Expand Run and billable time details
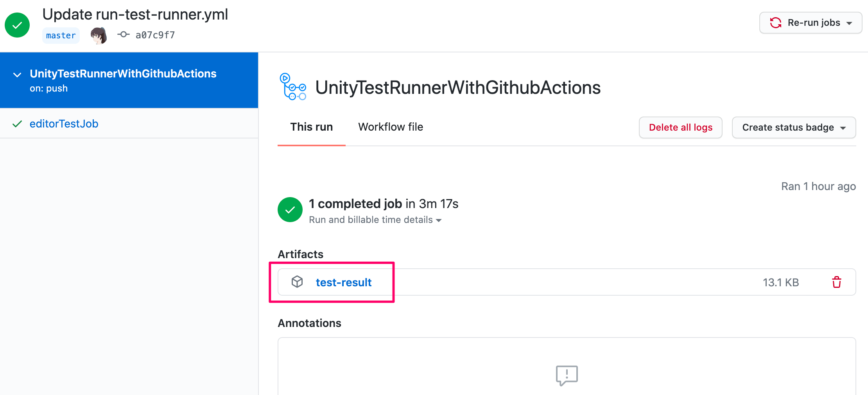 (x=375, y=220)
